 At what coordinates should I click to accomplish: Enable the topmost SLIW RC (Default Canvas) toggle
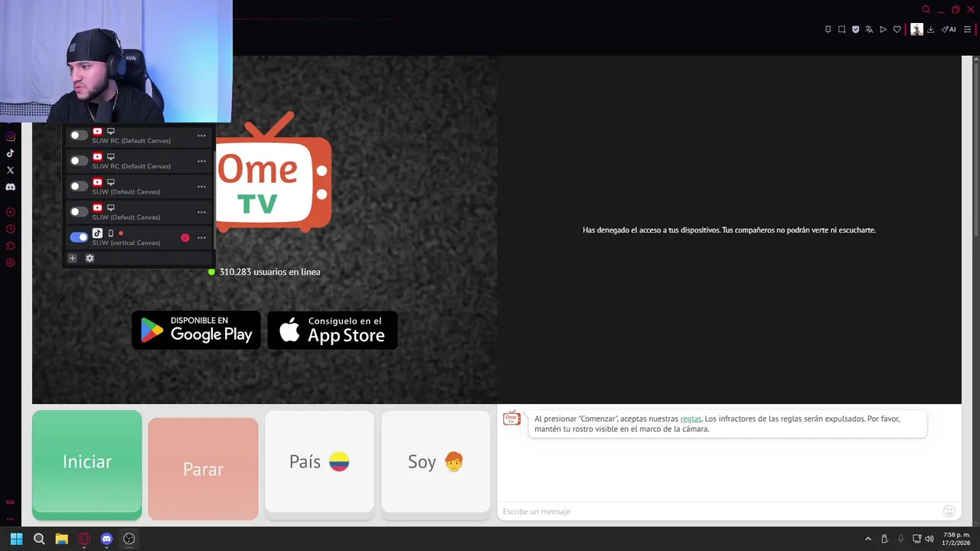[x=78, y=135]
